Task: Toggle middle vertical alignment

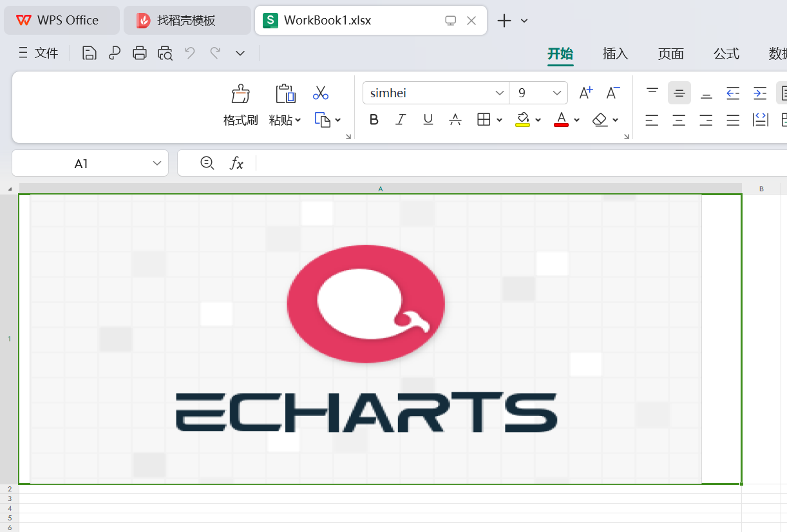Action: coord(679,93)
